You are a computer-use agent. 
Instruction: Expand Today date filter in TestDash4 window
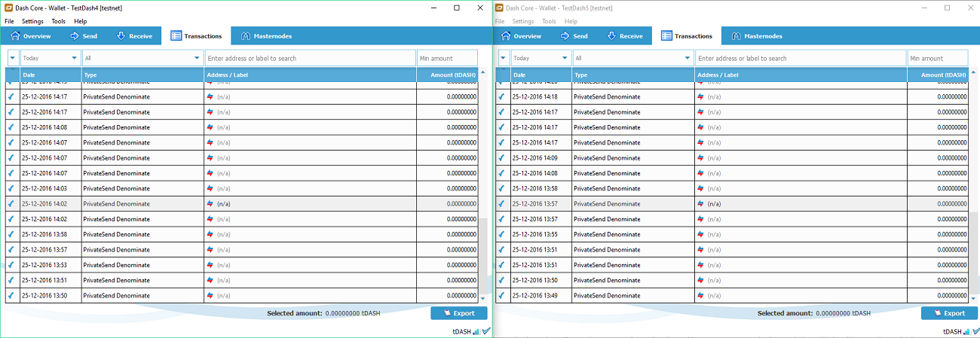tap(50, 58)
